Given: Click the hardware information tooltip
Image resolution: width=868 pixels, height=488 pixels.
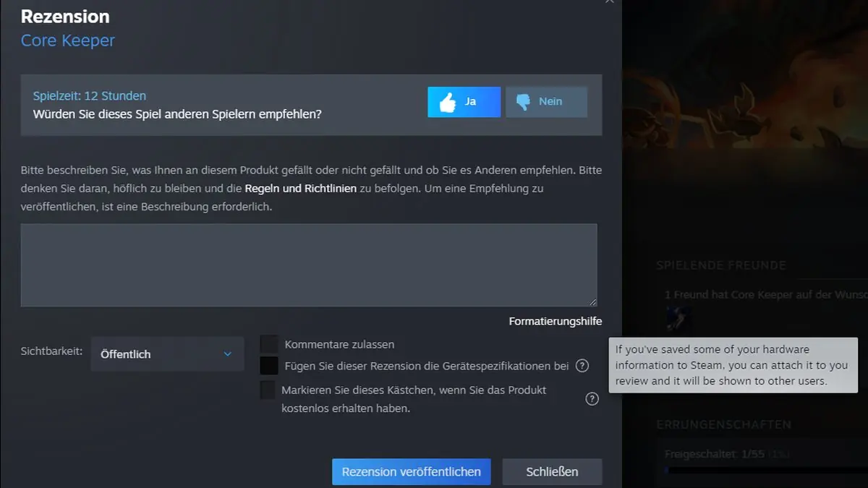Looking at the screenshot, I should pos(733,365).
